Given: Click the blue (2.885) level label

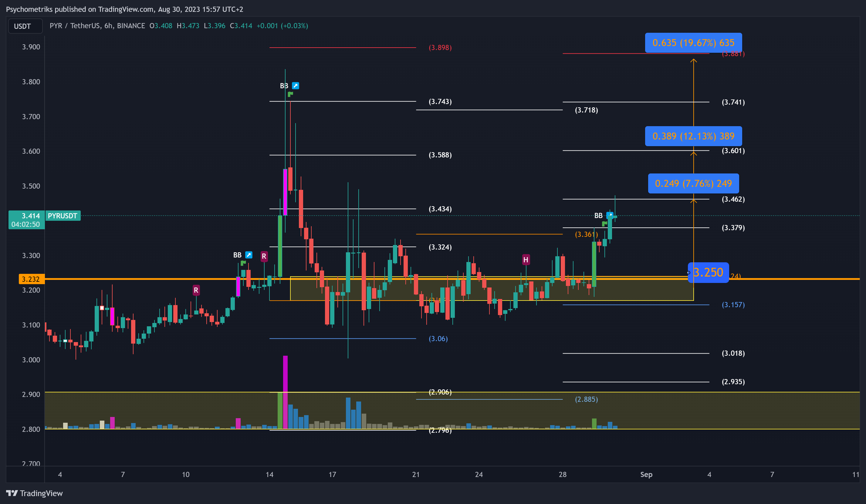Looking at the screenshot, I should [586, 399].
